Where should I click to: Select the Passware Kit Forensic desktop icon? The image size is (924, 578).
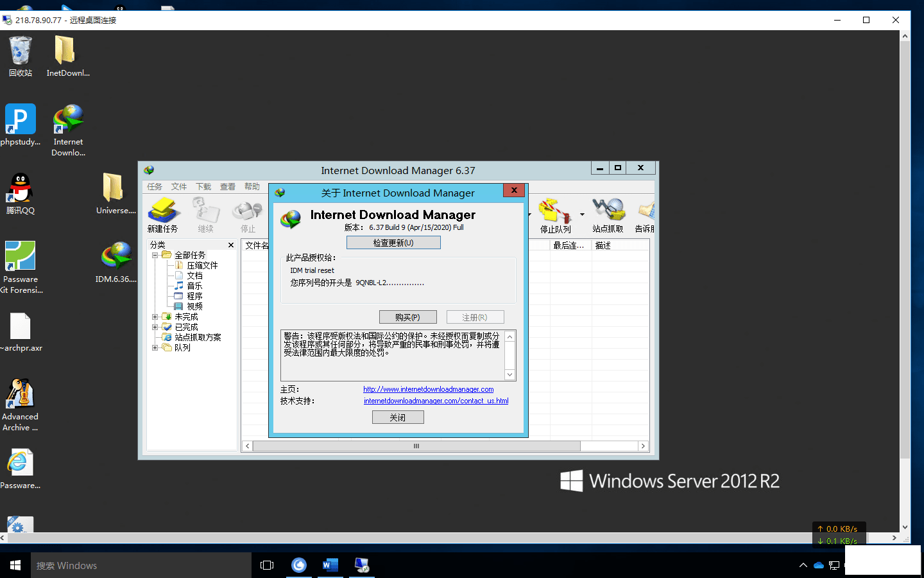21,268
